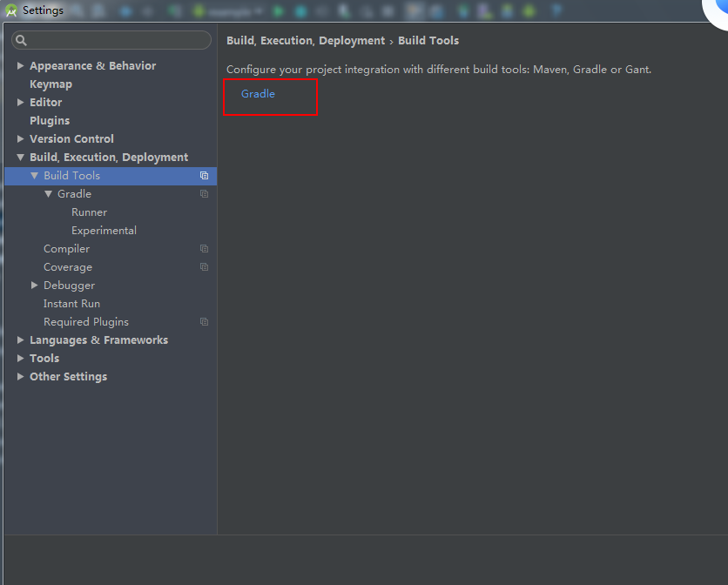Select the Appearance & Behavior label
The width and height of the screenshot is (728, 585).
pyautogui.click(x=93, y=66)
